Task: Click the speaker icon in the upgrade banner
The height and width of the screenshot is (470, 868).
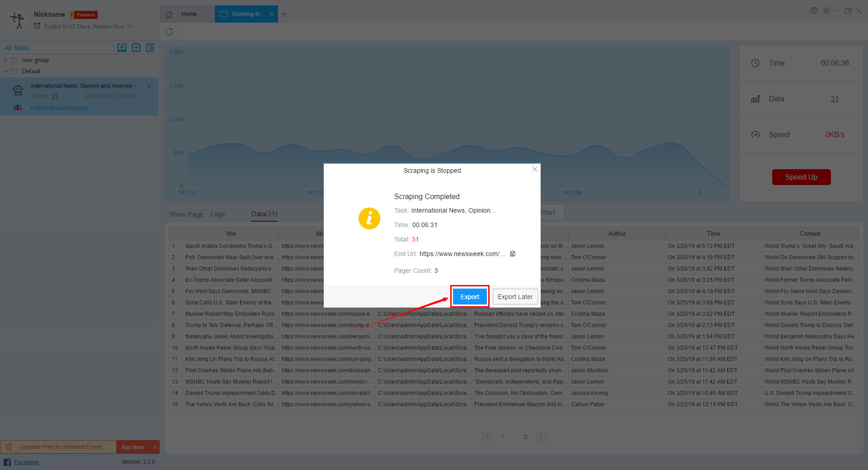Action: 9,447
